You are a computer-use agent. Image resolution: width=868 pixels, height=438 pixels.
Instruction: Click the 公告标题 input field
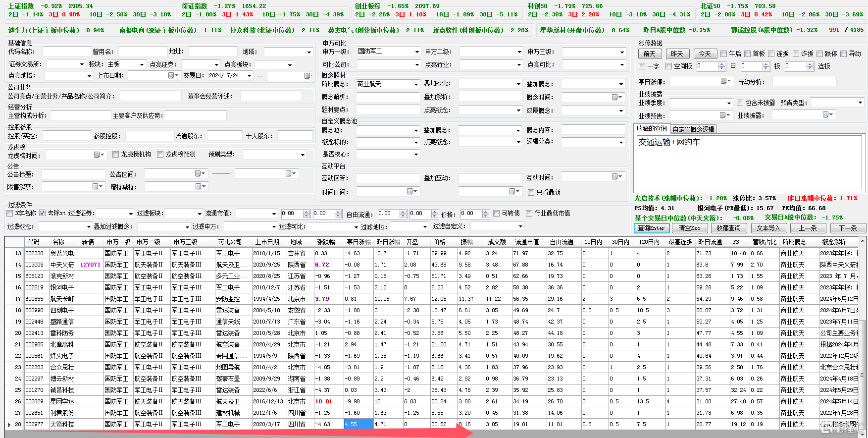[x=73, y=174]
